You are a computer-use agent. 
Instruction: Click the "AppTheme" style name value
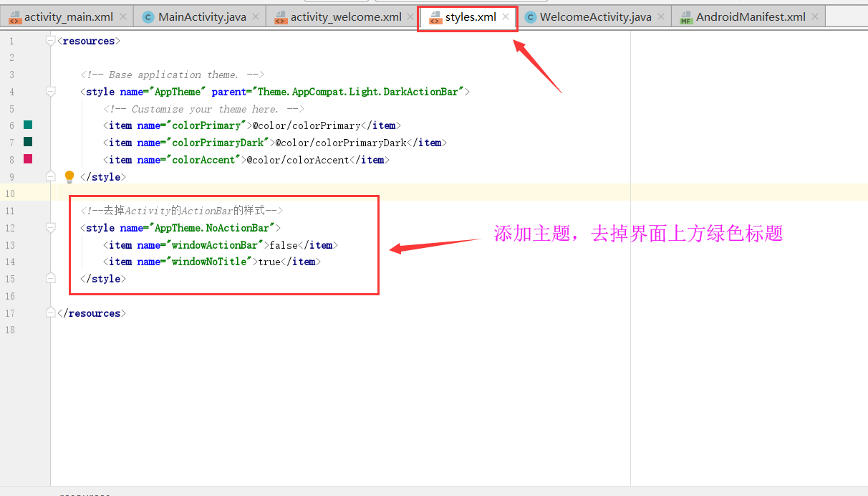178,92
